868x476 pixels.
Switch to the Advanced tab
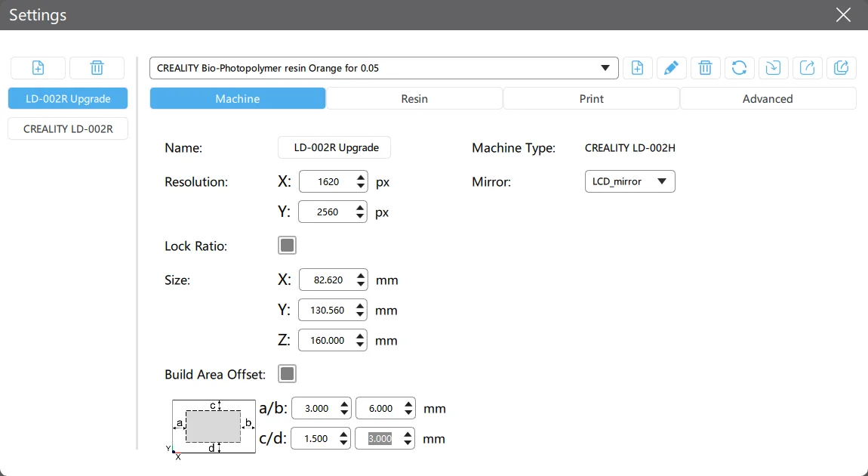tap(768, 99)
